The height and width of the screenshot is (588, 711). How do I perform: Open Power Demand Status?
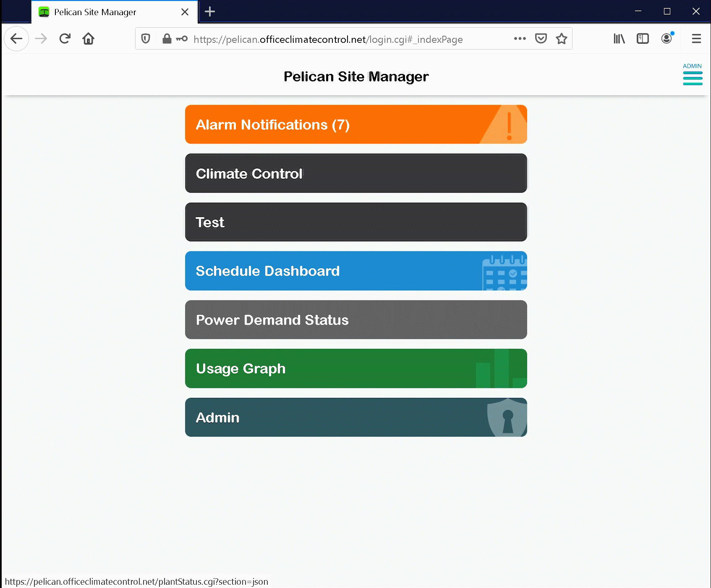pyautogui.click(x=356, y=320)
